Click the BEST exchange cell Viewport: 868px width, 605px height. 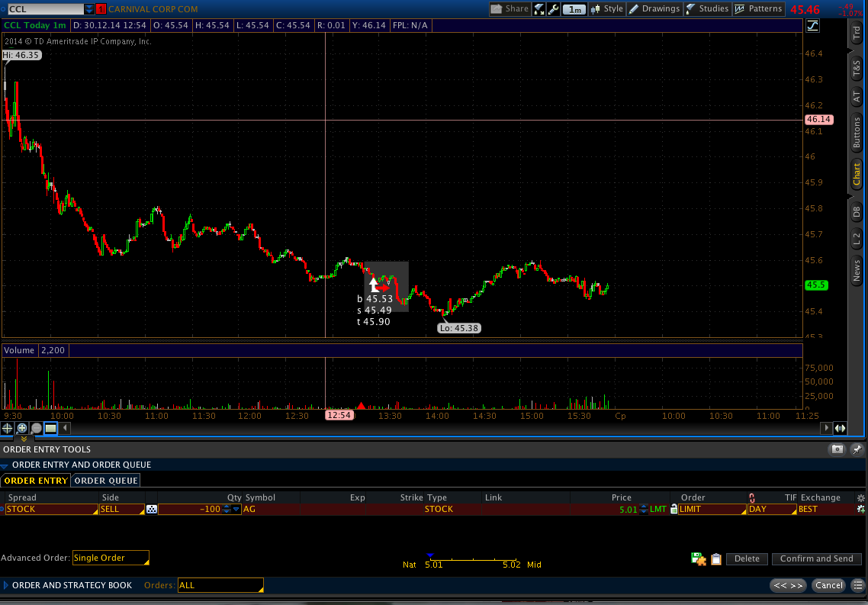pyautogui.click(x=825, y=509)
